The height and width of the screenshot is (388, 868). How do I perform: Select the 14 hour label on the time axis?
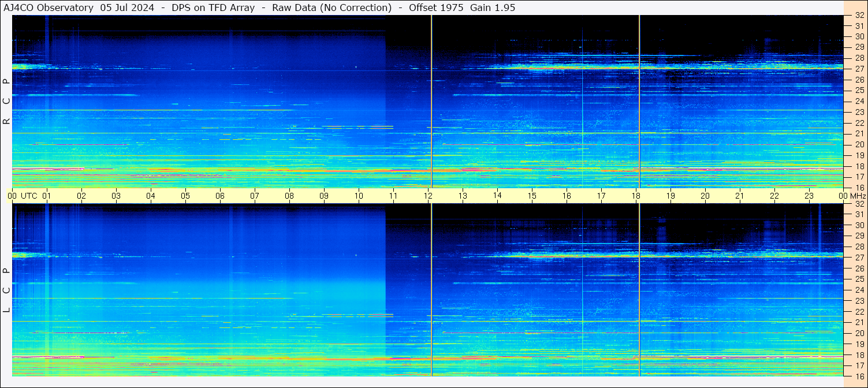(497, 196)
